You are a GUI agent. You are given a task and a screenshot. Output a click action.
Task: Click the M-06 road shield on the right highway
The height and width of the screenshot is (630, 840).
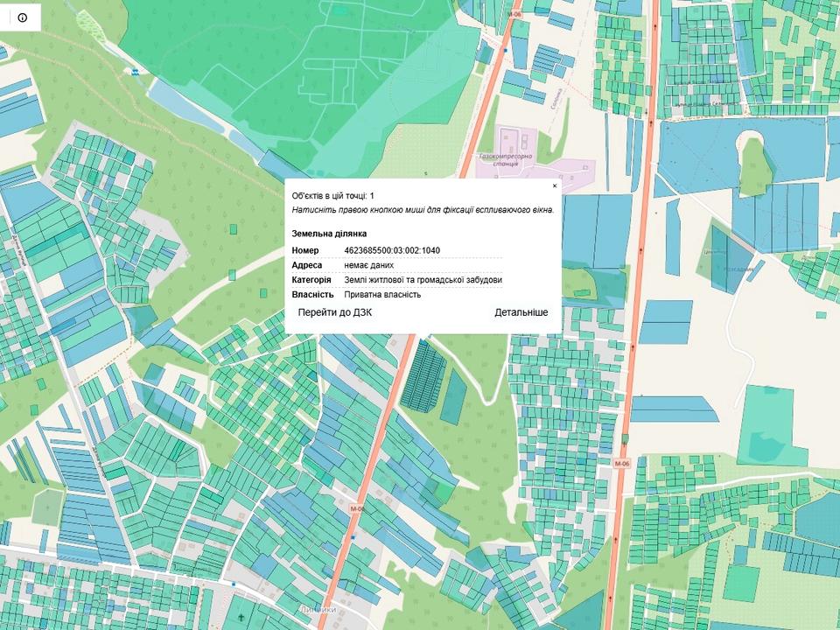[x=622, y=463]
